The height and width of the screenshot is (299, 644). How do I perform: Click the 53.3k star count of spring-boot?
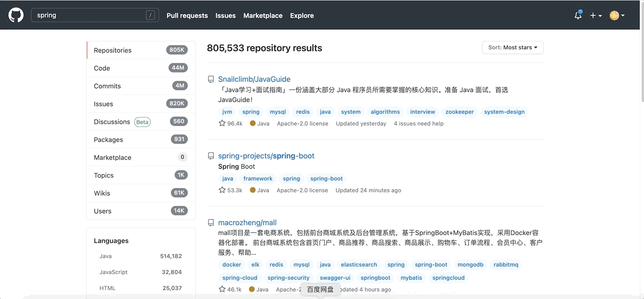pyautogui.click(x=231, y=190)
